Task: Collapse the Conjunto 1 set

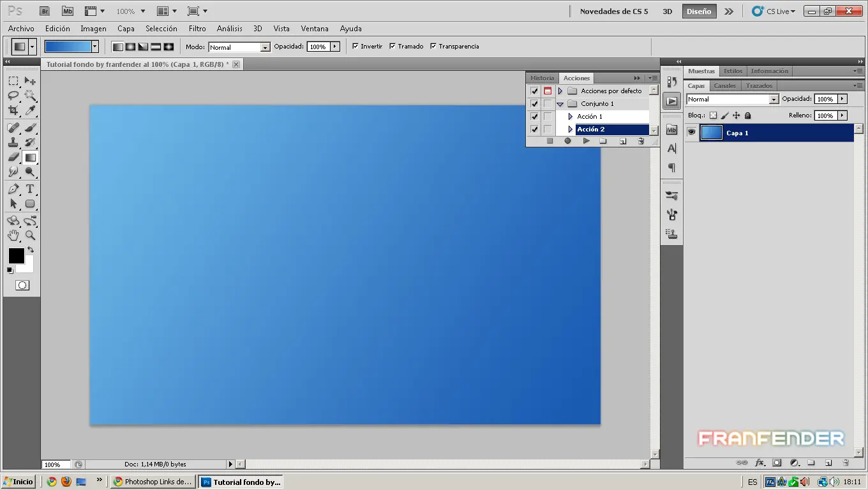Action: tap(560, 103)
